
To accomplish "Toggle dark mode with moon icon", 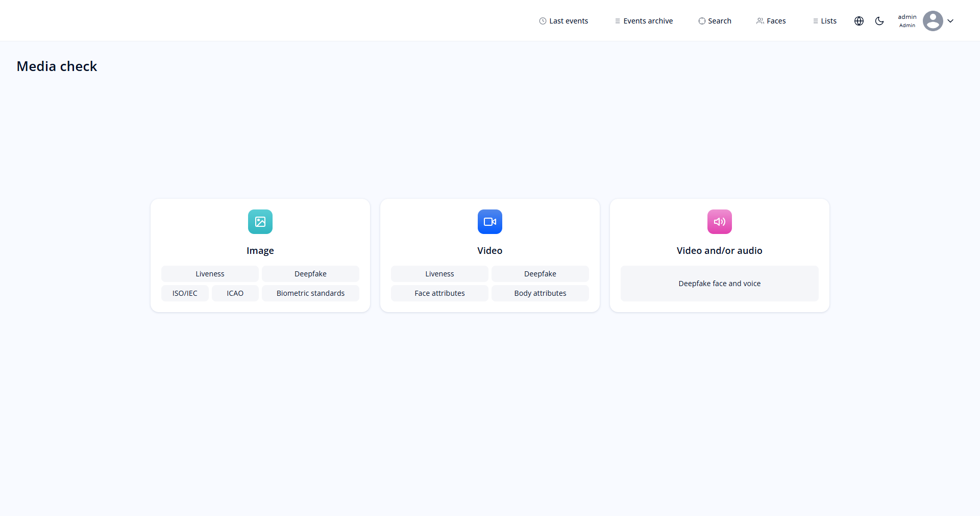I will (879, 21).
